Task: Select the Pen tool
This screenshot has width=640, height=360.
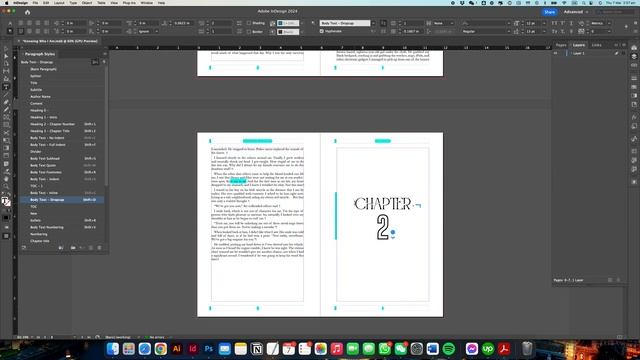Action: [x=6, y=102]
